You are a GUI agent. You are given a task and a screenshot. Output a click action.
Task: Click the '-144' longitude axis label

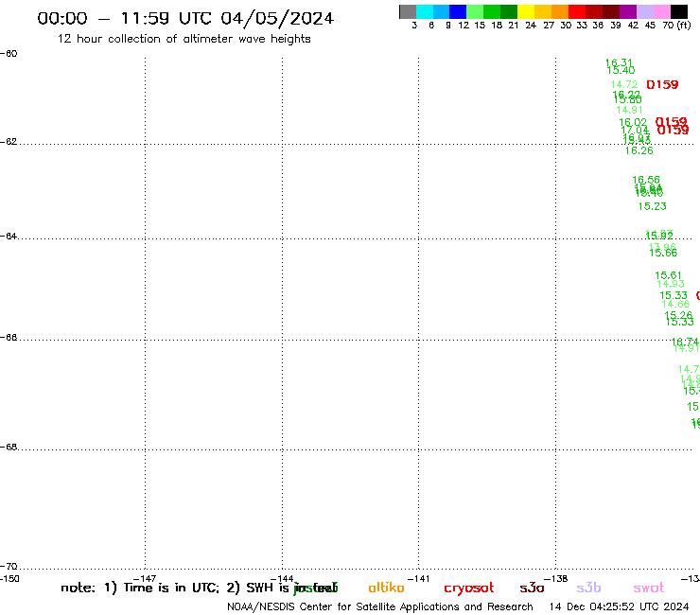click(282, 579)
